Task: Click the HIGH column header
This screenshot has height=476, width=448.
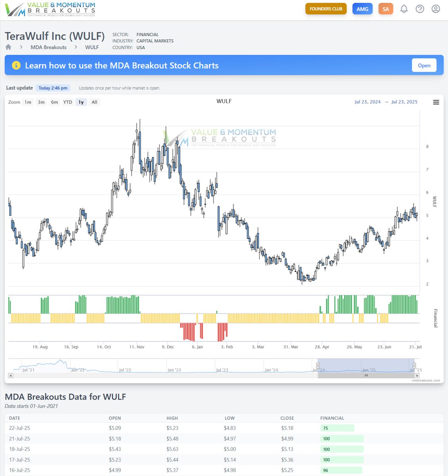Action: pyautogui.click(x=172, y=418)
